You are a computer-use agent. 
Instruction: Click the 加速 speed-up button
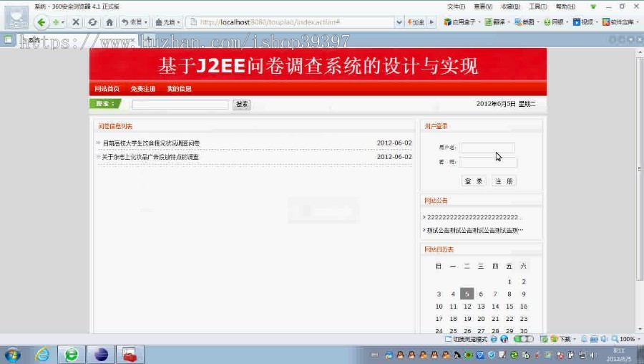click(x=416, y=22)
